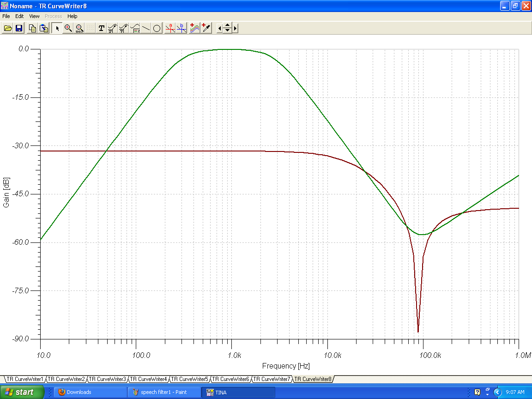This screenshot has height=399, width=532.
Task: Select the Circle drawing tool
Action: [x=157, y=28]
